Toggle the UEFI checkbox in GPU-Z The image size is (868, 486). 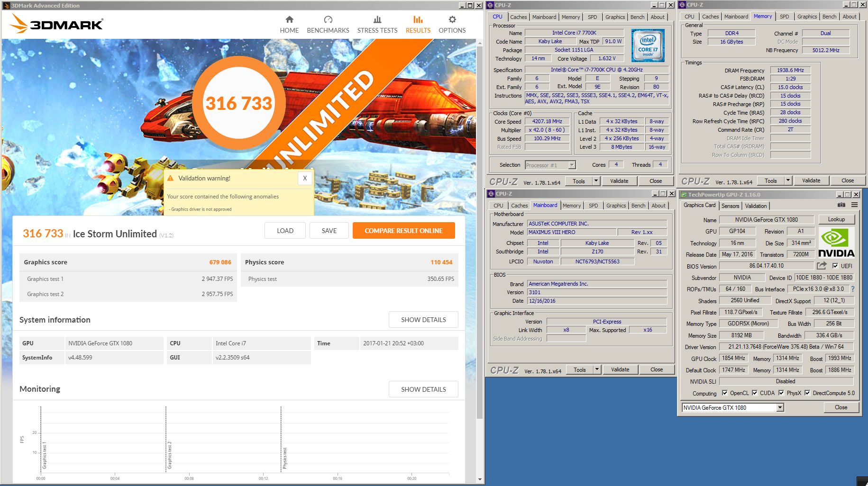(x=835, y=266)
